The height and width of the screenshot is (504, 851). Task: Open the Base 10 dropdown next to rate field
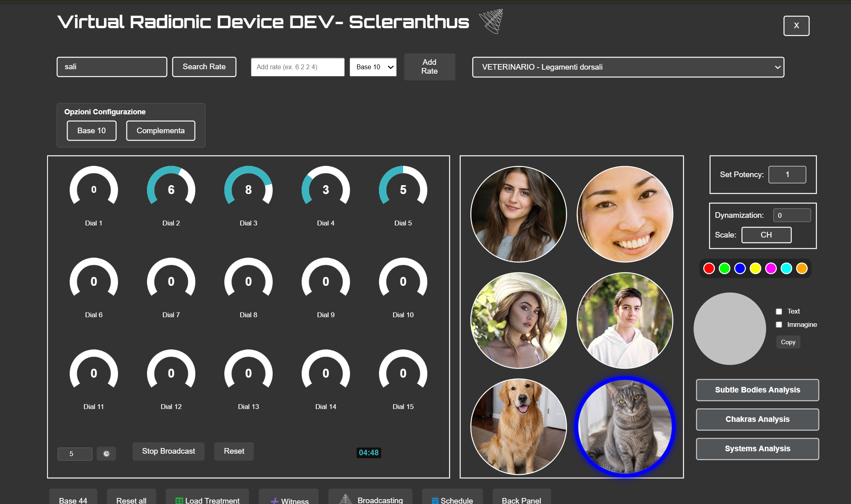[373, 67]
